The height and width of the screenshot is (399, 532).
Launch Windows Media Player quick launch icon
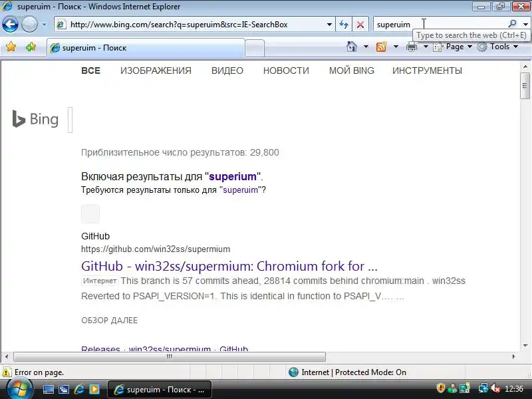[94, 389]
